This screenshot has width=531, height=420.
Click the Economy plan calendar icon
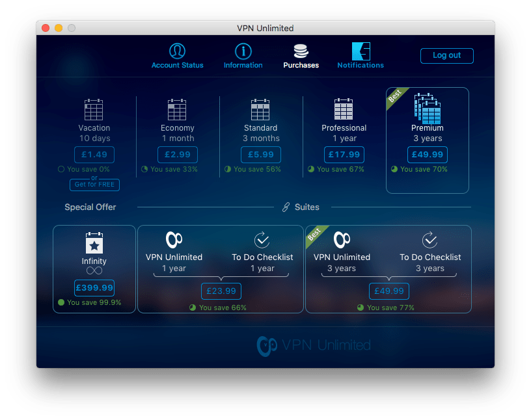pos(177,109)
